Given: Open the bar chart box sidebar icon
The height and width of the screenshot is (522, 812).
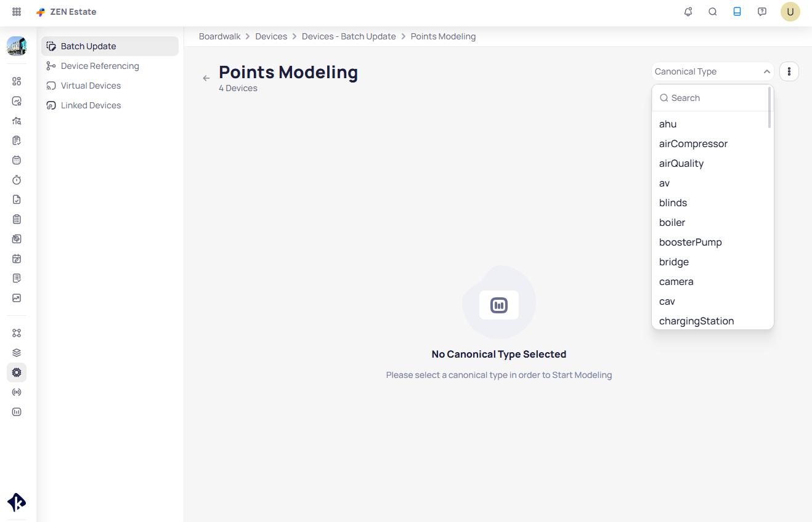Looking at the screenshot, I should pos(17,412).
